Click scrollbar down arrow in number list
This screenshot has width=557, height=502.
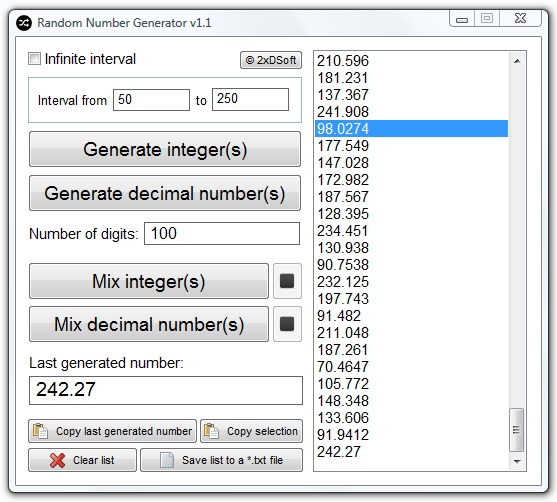coord(517,461)
